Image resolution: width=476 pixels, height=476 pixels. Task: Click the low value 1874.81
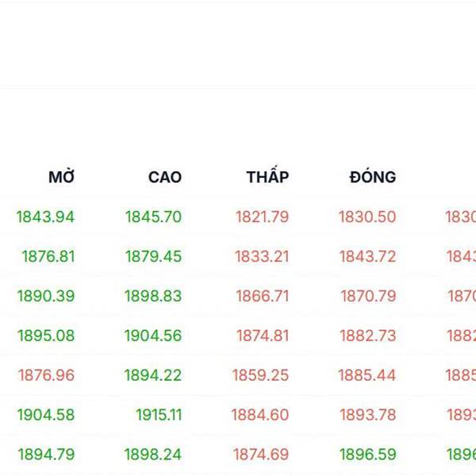[x=263, y=336]
